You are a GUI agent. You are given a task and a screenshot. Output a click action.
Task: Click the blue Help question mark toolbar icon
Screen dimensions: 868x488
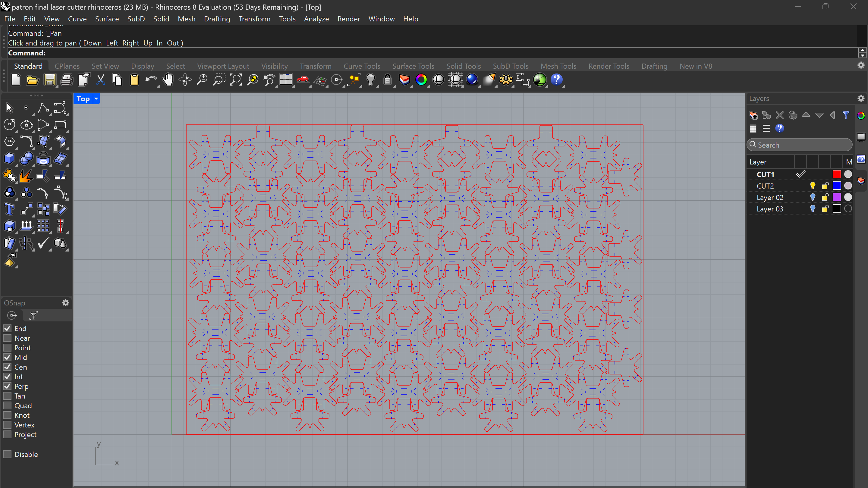pos(557,80)
